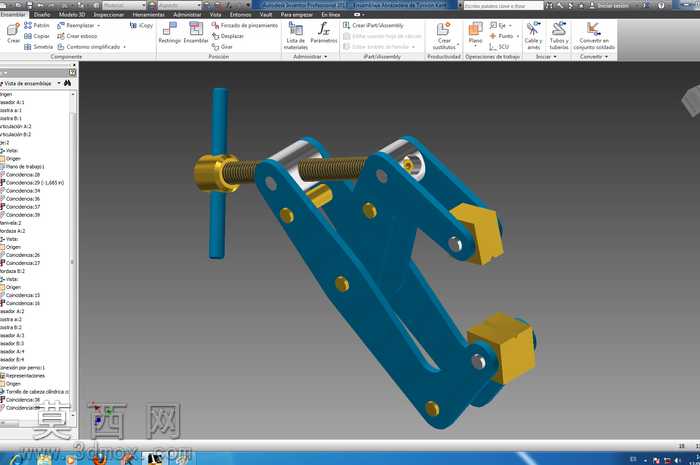The height and width of the screenshot is (465, 700).
Task: Click Crear esbozo tool
Action: [x=77, y=36]
